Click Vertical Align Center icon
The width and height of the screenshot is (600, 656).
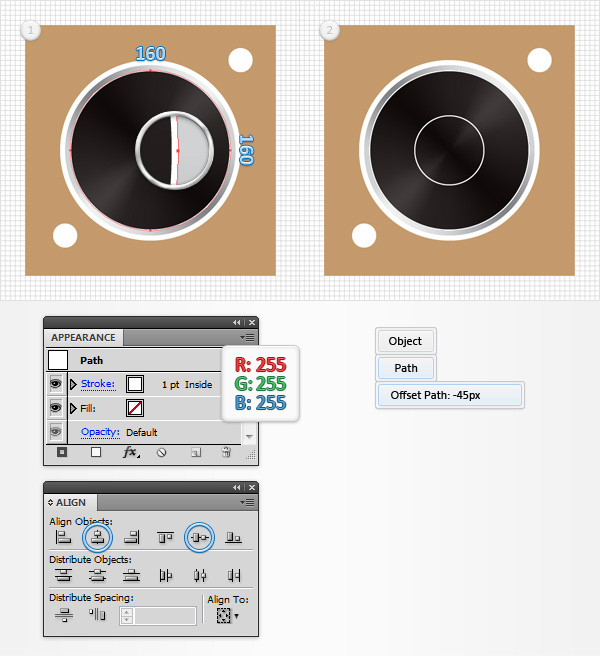pyautogui.click(x=199, y=537)
